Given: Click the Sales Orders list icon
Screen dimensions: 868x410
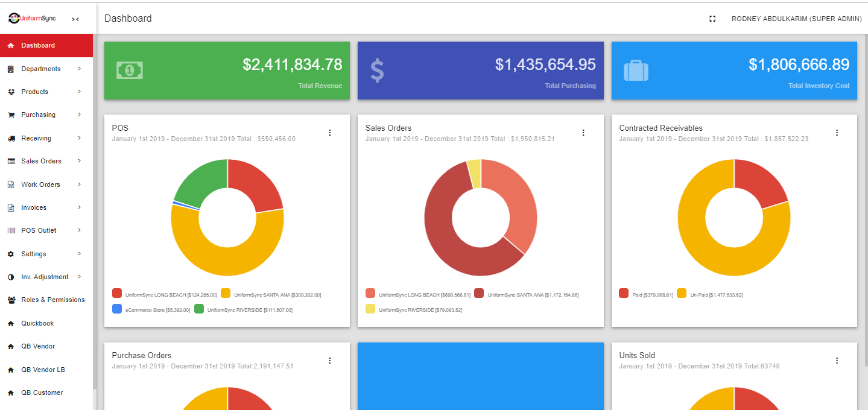Looking at the screenshot, I should point(11,162).
